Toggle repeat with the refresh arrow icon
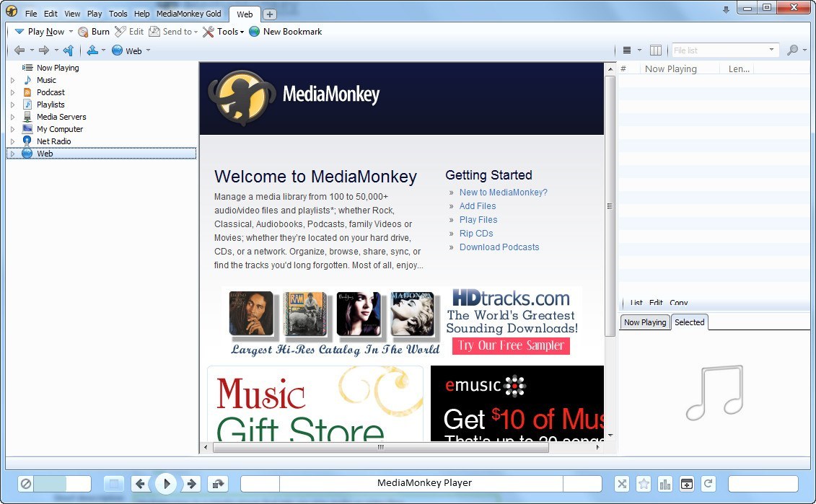This screenshot has width=816, height=504. point(708,483)
